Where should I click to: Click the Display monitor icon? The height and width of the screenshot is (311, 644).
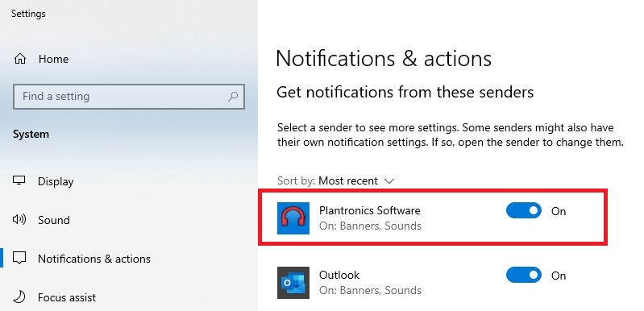coord(19,181)
